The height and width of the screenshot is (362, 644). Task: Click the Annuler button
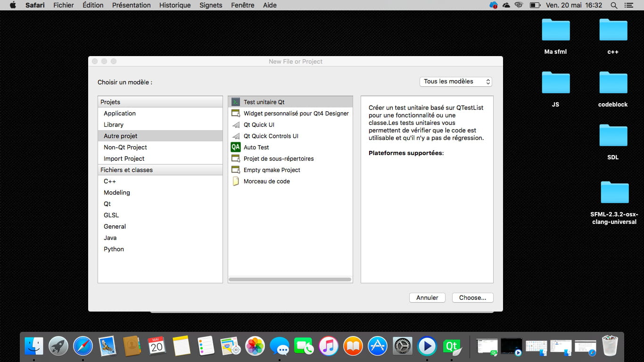pyautogui.click(x=427, y=297)
